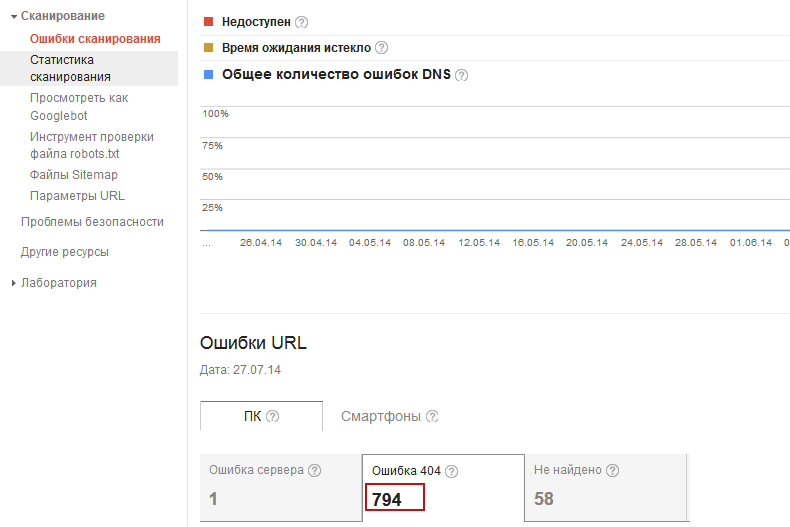
Task: Click chart date label 04.05.14
Action: coord(370,243)
